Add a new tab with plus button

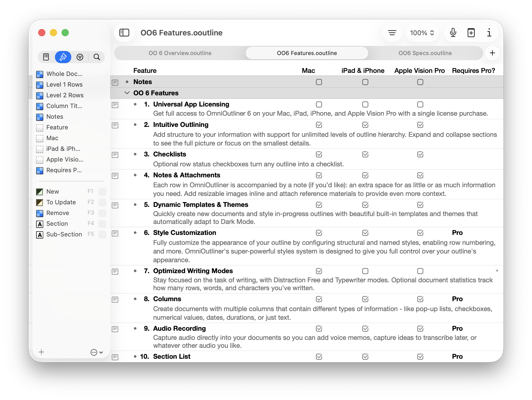(x=492, y=53)
